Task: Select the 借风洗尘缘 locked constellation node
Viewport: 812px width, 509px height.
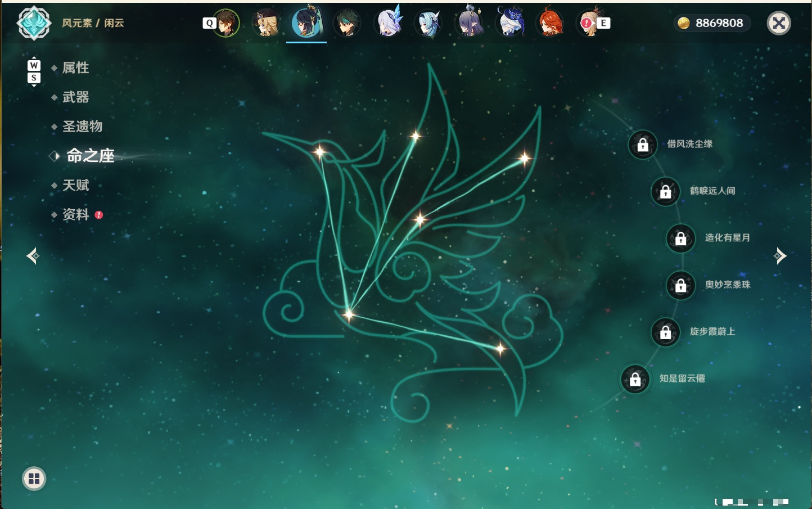Action: (x=643, y=145)
